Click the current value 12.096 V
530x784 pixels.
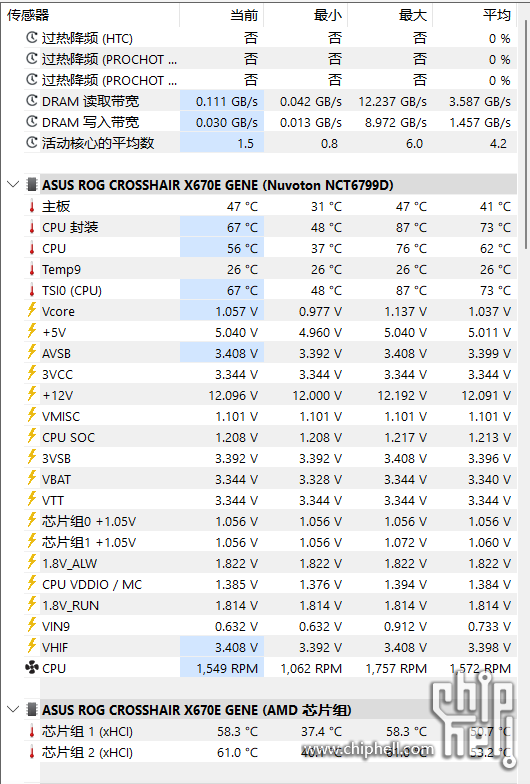point(233,395)
